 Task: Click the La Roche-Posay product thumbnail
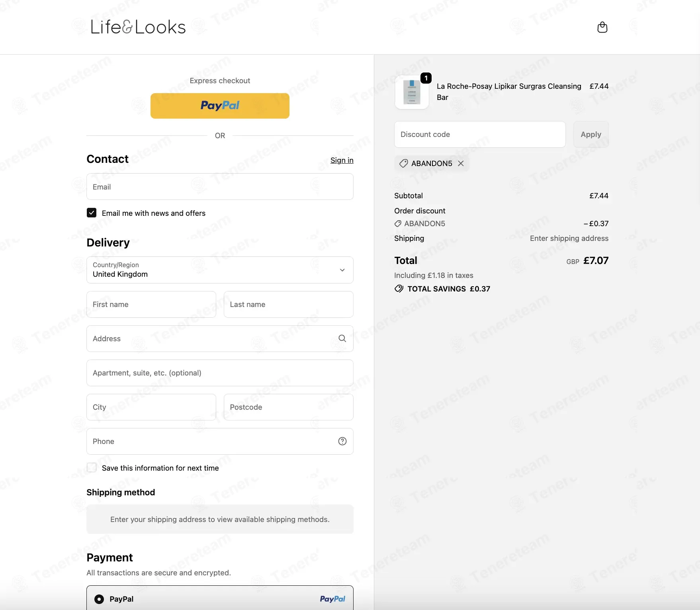coord(412,92)
